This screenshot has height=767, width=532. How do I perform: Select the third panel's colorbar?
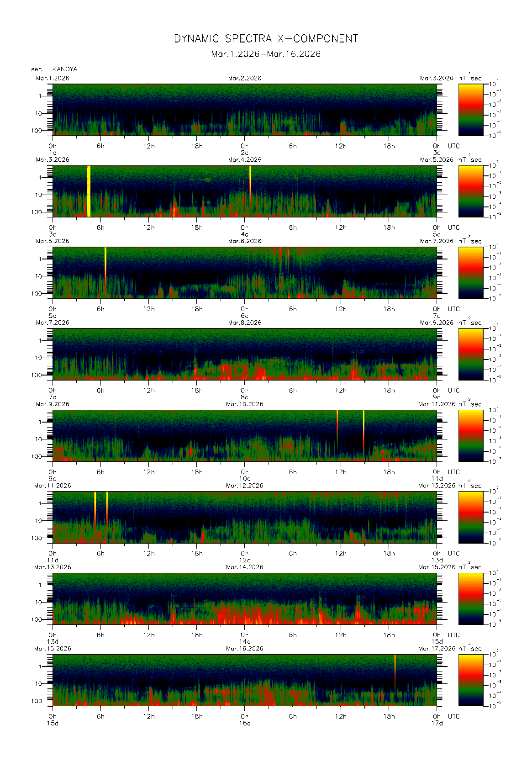(x=470, y=272)
